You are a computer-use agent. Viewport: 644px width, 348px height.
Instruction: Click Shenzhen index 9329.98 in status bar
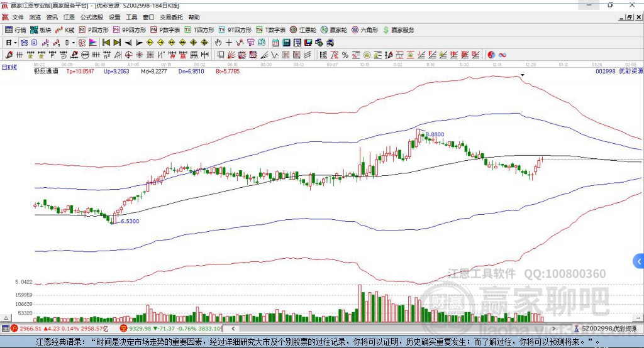click(x=140, y=329)
